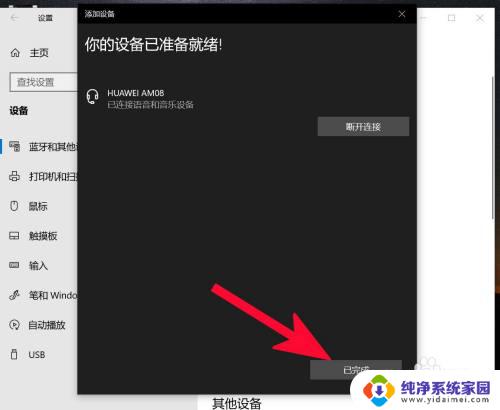Open 打印机和扫描仪 settings page
Screen dimensions: 500x410
coord(53,176)
